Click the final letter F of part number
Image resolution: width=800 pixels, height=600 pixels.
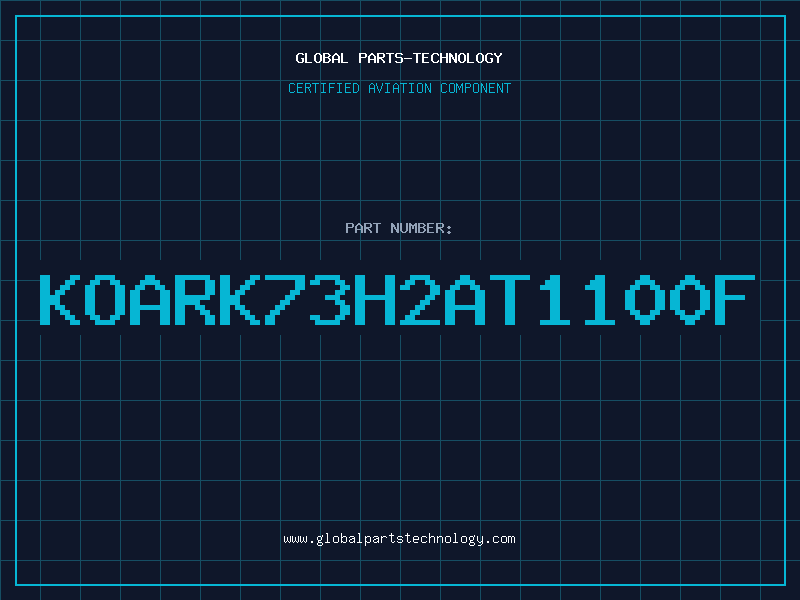coord(734,300)
